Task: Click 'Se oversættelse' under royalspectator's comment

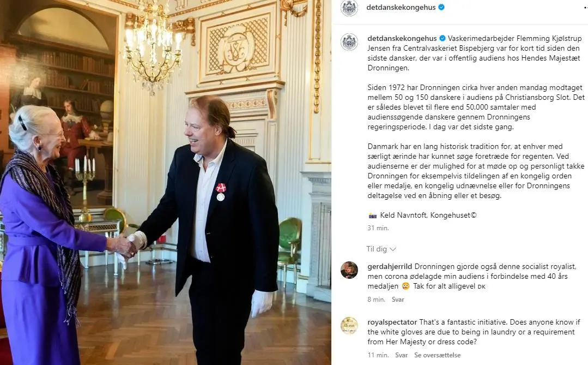Action: 437,355
